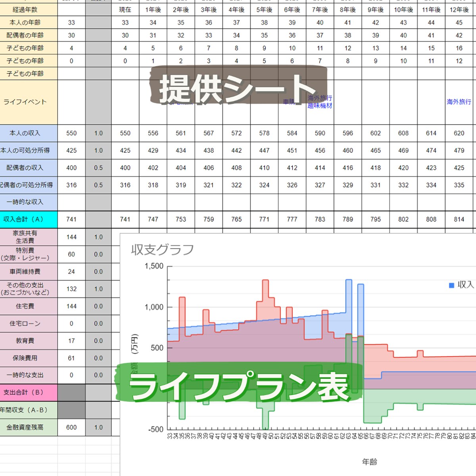Select the 保険費用 row label
Image resolution: width=476 pixels, height=476 pixels.
click(x=25, y=358)
